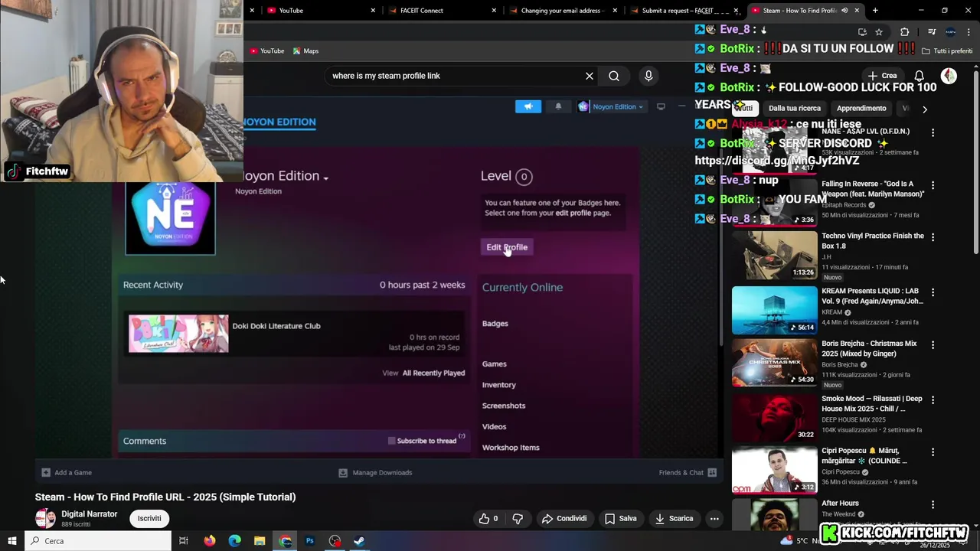
Task: Open options for Techno Vinyl Practice video
Action: [x=933, y=237]
